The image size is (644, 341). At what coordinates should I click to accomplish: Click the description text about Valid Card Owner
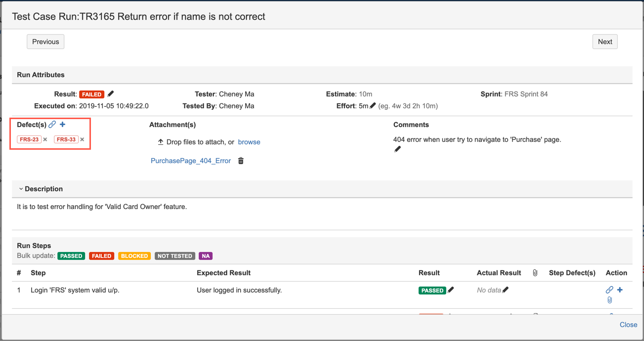click(x=102, y=207)
